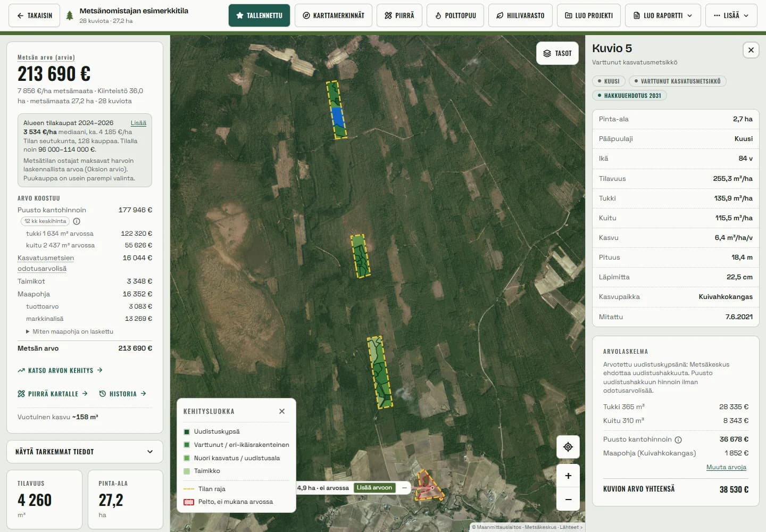Expand Miten maapohja on laskettu
This screenshot has width=766, height=532.
pyautogui.click(x=70, y=331)
